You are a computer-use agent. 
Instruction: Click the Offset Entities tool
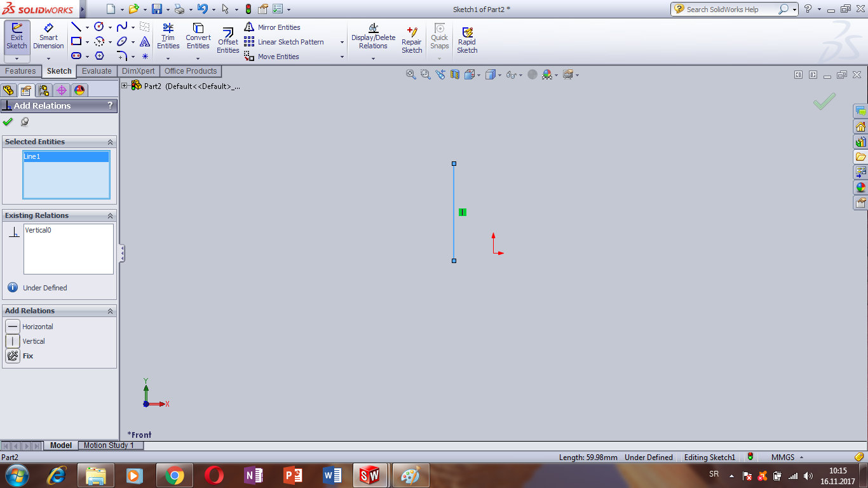pos(228,40)
